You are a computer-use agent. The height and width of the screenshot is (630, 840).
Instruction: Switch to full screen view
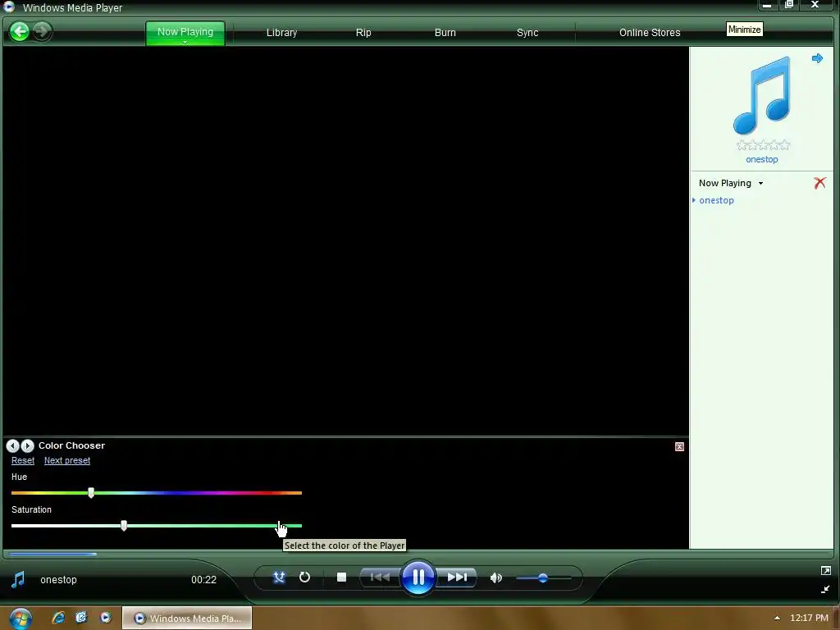825,571
